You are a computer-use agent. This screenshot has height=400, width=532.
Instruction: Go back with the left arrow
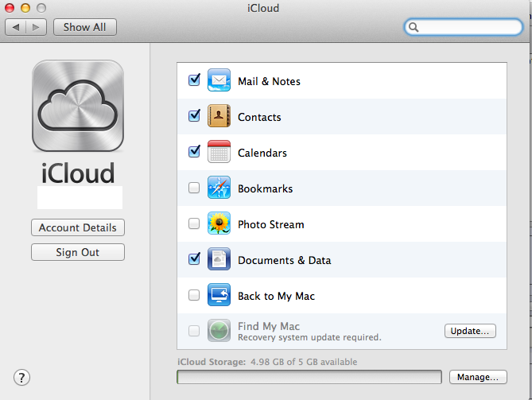(16, 27)
